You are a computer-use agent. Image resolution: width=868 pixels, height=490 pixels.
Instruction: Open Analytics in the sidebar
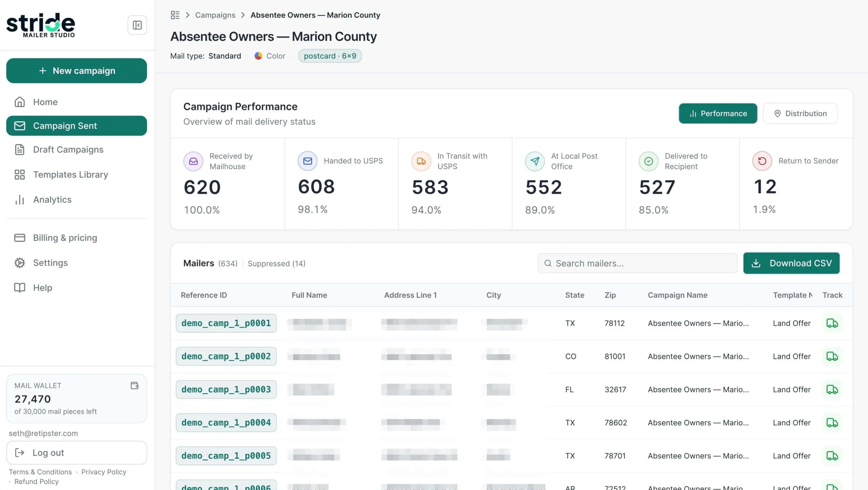[77, 200]
